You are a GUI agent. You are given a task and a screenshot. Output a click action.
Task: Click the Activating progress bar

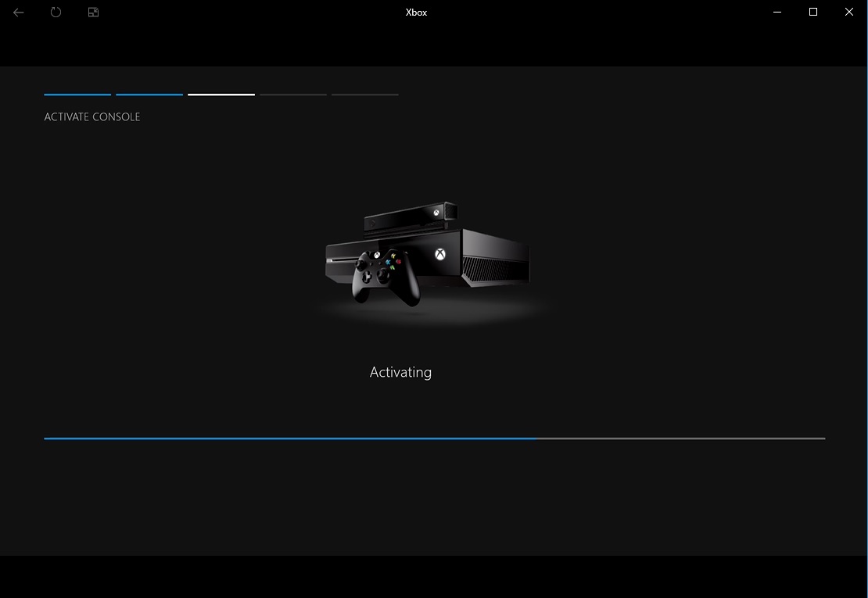coord(435,439)
